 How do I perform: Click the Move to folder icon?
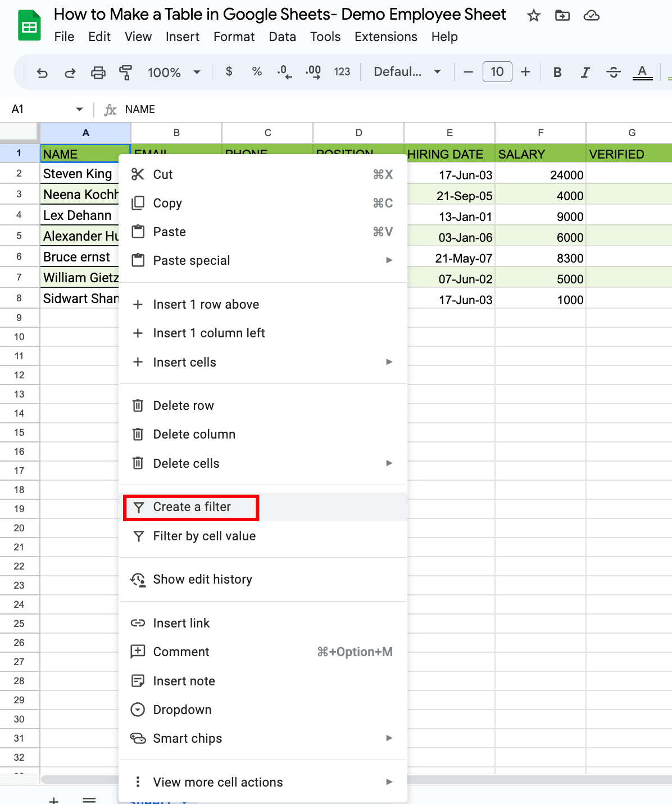click(x=562, y=16)
